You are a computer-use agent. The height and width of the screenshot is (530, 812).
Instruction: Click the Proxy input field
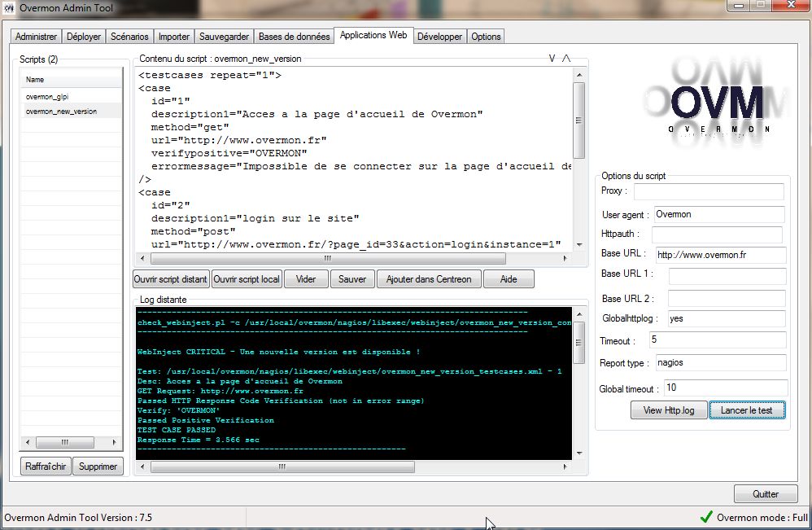[x=709, y=191]
